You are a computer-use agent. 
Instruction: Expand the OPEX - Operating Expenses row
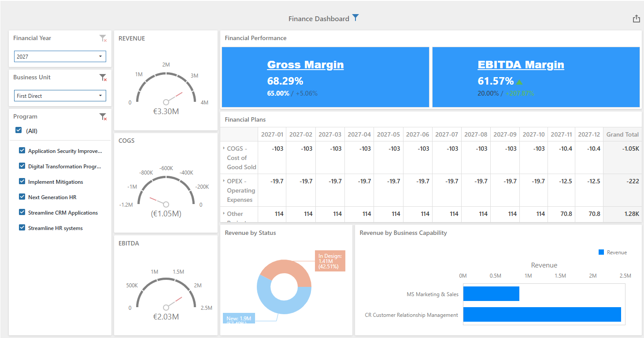point(224,181)
